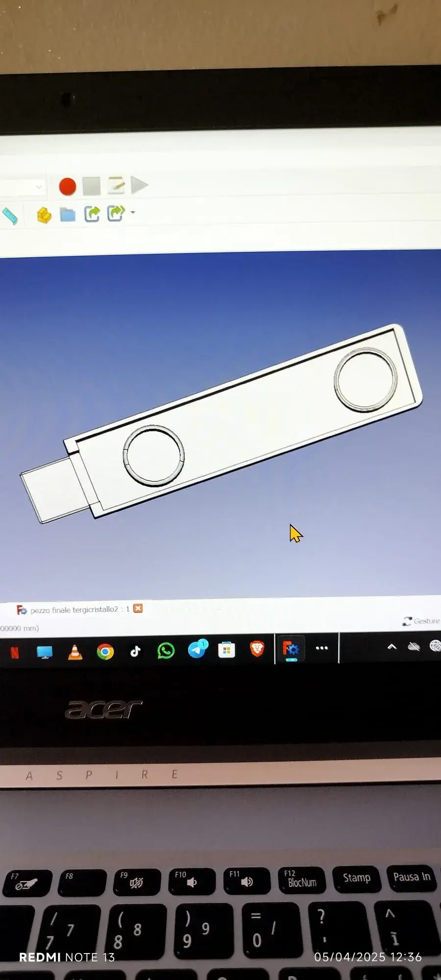The width and height of the screenshot is (441, 980).
Task: Open the Macros dialog notepad icon
Action: (x=116, y=185)
